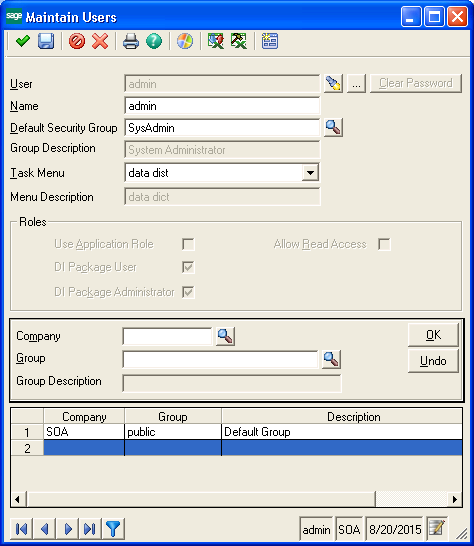Go to first record navigation button
The width and height of the screenshot is (474, 546).
[22, 529]
